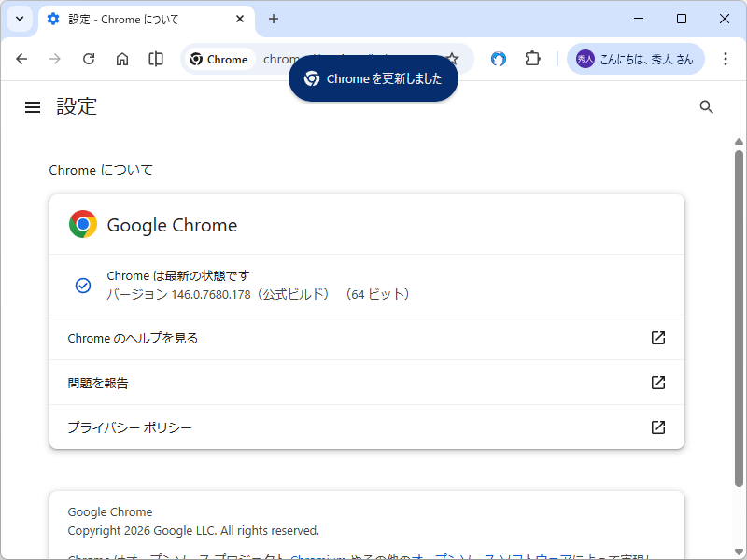Click the Chromium link in the footer

(317, 556)
